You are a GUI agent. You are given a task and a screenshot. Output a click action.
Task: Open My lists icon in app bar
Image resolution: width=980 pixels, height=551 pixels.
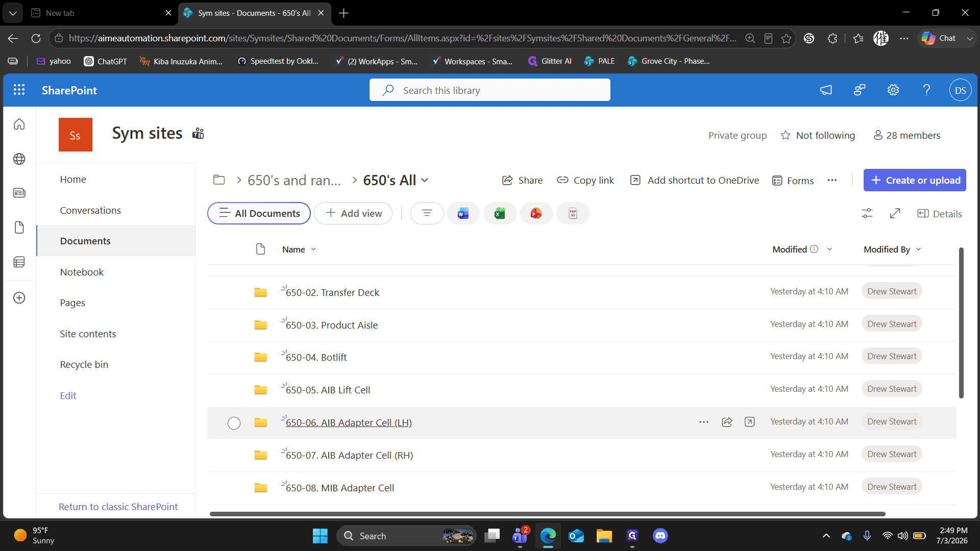[19, 262]
